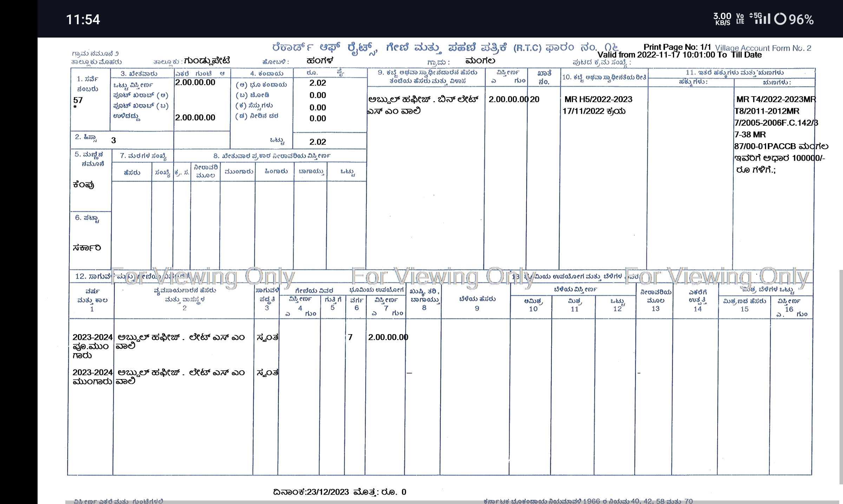The height and width of the screenshot is (504, 843).
Task: Select the 'Valid from 2022-11-17 10:01:00' text
Action: pos(656,55)
